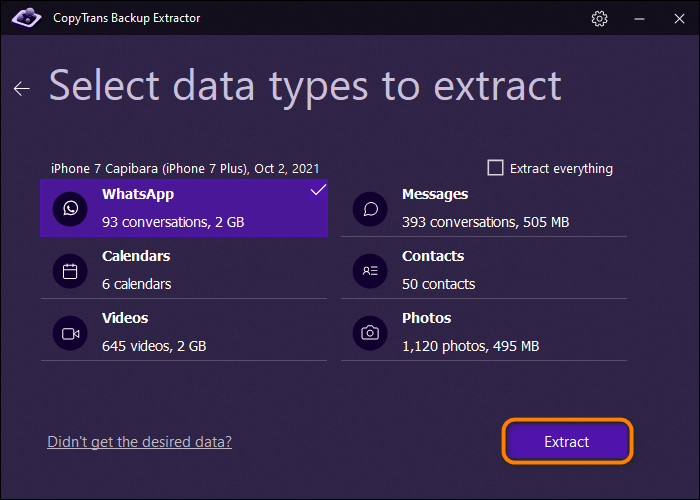Uncheck the WhatsApp selection checkmark
Image resolution: width=700 pixels, height=500 pixels.
(318, 190)
